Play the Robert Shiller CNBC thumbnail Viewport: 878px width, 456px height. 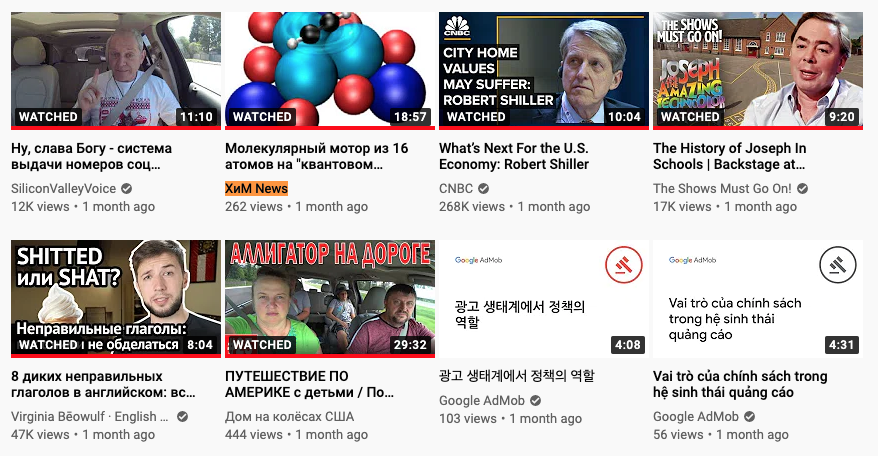(544, 69)
